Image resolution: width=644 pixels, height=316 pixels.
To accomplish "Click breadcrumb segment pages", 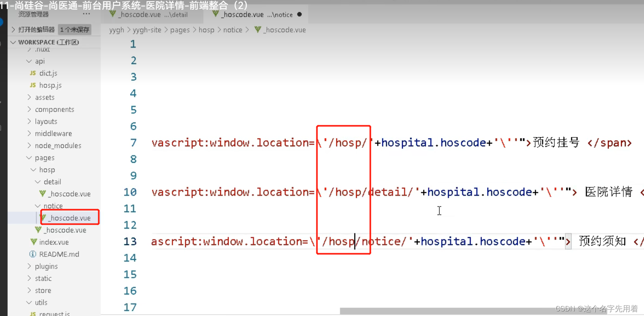I will pyautogui.click(x=180, y=30).
